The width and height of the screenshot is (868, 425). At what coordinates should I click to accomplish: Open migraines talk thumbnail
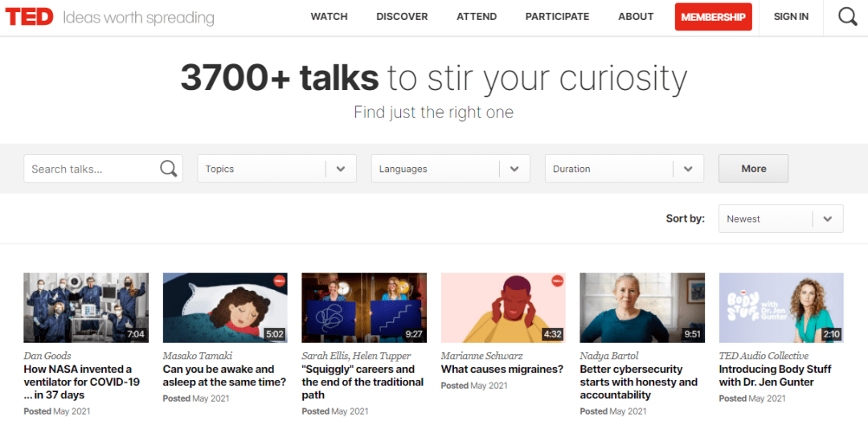[503, 308]
